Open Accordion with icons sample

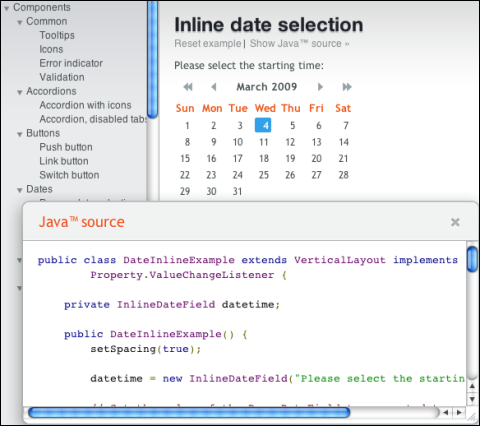85,105
